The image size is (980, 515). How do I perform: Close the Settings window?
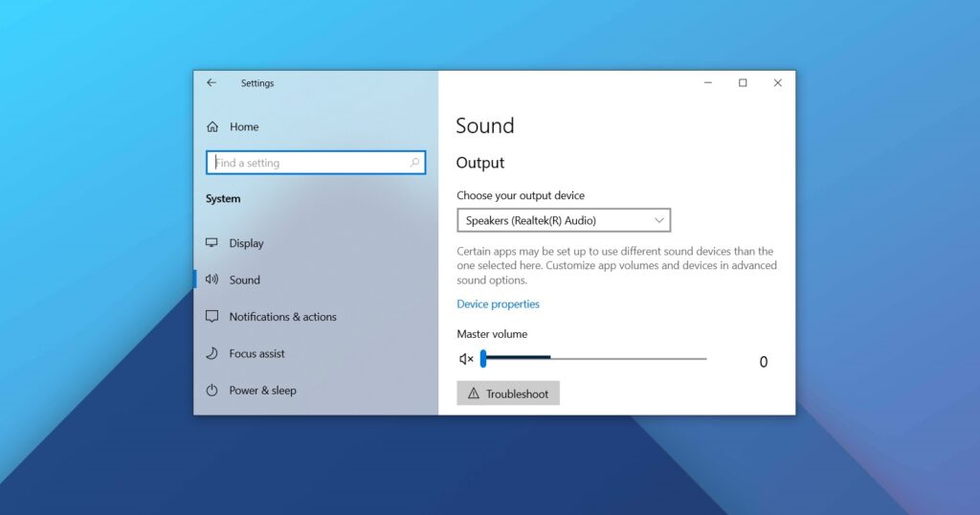[x=777, y=83]
